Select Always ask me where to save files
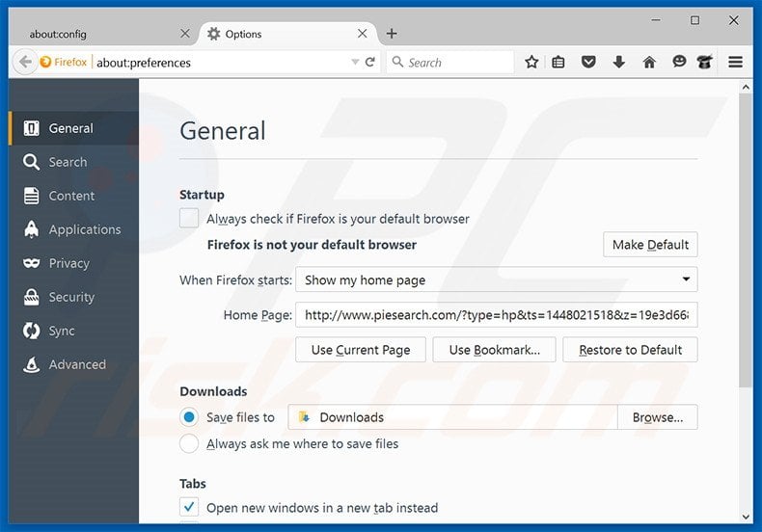 coord(189,444)
